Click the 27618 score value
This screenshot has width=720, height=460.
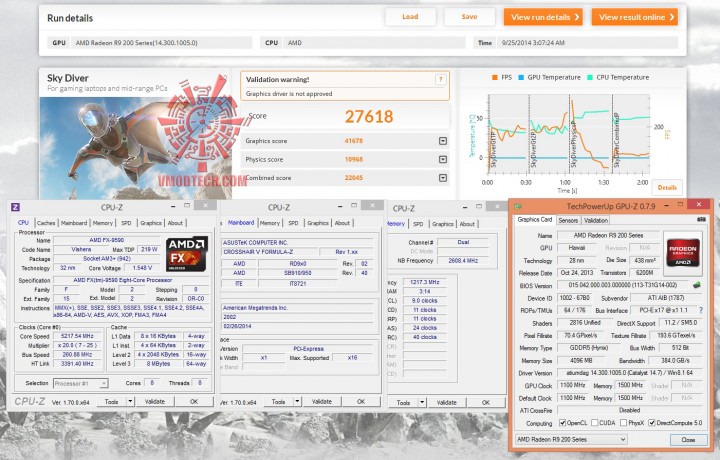[x=369, y=117]
